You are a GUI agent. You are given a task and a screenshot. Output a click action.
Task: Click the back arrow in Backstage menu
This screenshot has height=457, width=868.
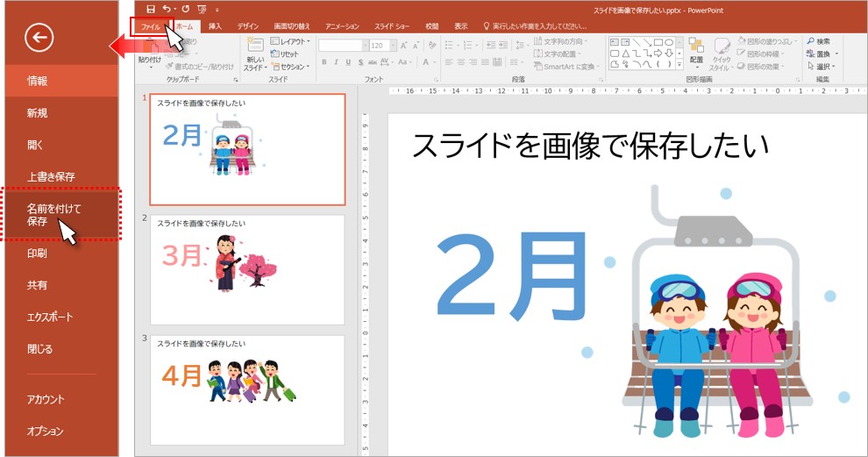[x=39, y=37]
